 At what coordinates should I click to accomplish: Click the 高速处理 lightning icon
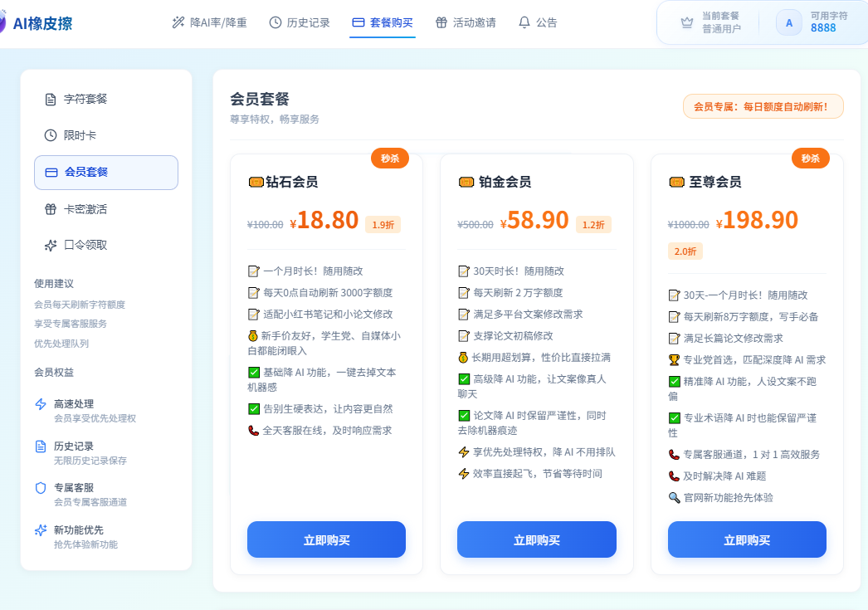[41, 404]
